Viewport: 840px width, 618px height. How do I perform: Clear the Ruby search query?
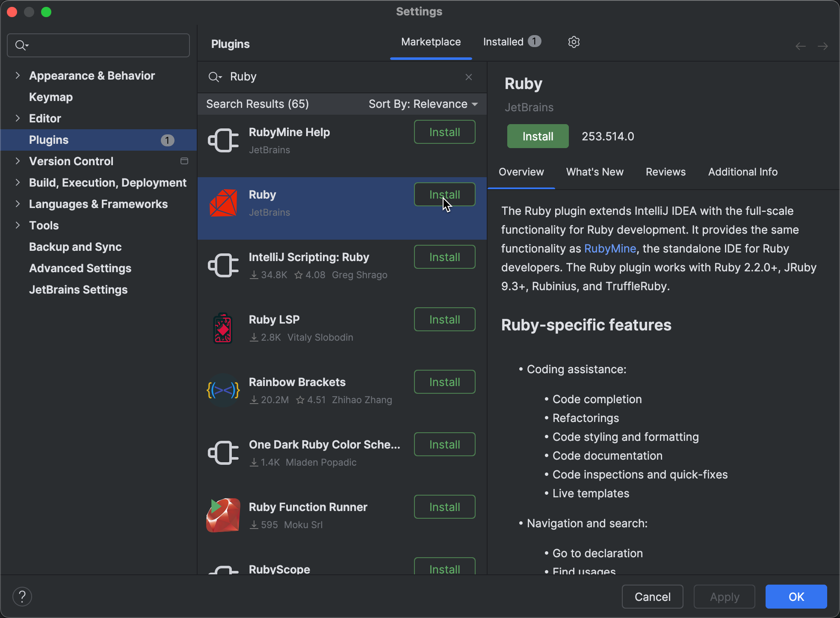[468, 77]
